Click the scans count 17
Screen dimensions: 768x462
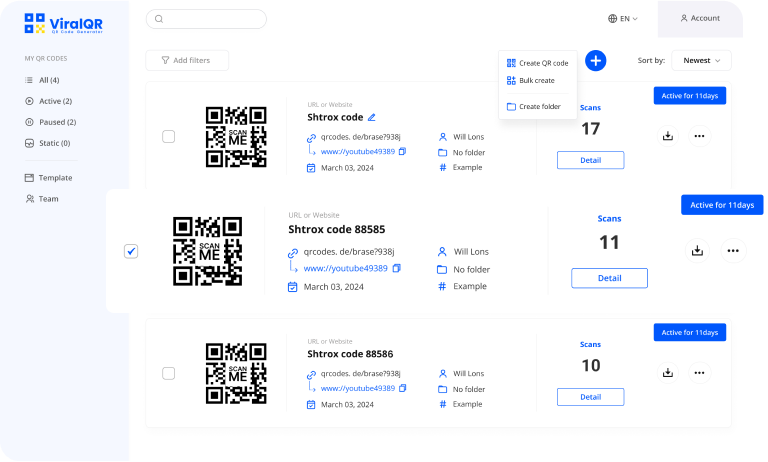[x=591, y=129]
